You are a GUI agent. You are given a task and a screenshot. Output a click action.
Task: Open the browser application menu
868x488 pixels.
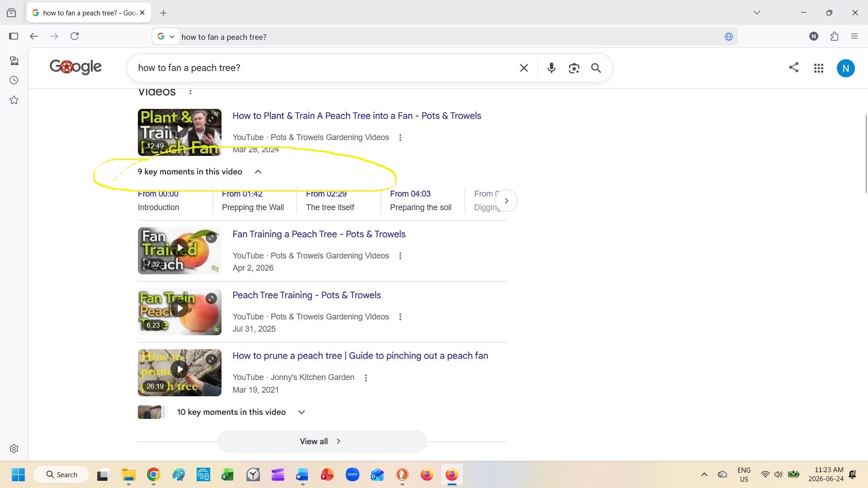[854, 36]
